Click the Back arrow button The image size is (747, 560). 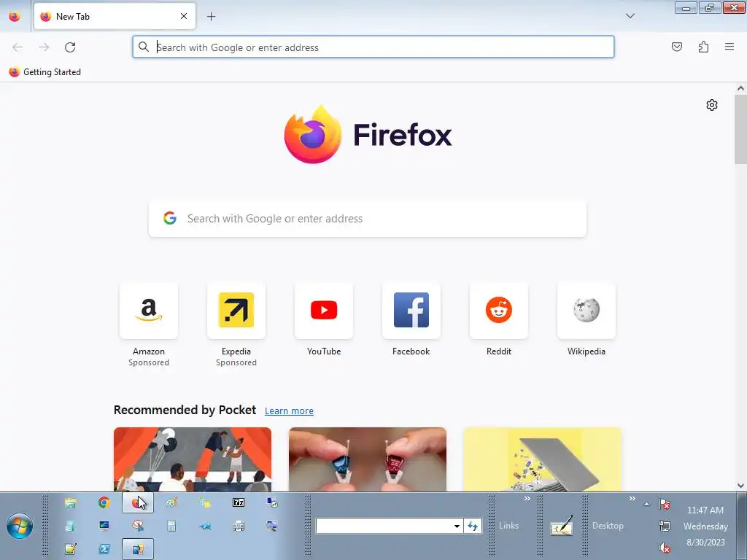click(18, 47)
